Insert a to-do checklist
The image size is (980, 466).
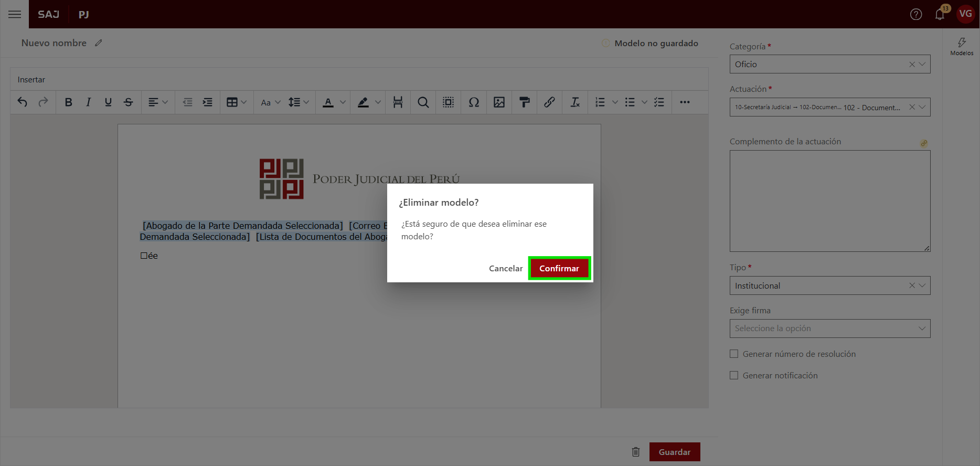(x=659, y=102)
